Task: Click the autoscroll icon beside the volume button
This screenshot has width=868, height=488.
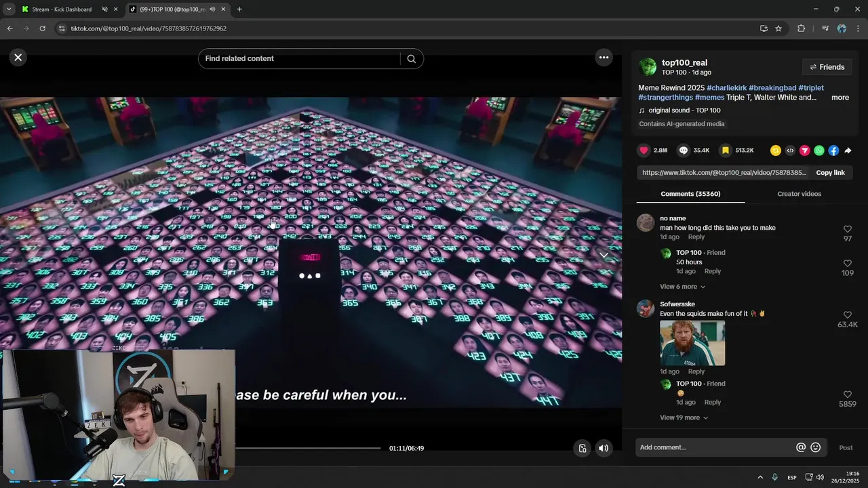Action: (583, 448)
